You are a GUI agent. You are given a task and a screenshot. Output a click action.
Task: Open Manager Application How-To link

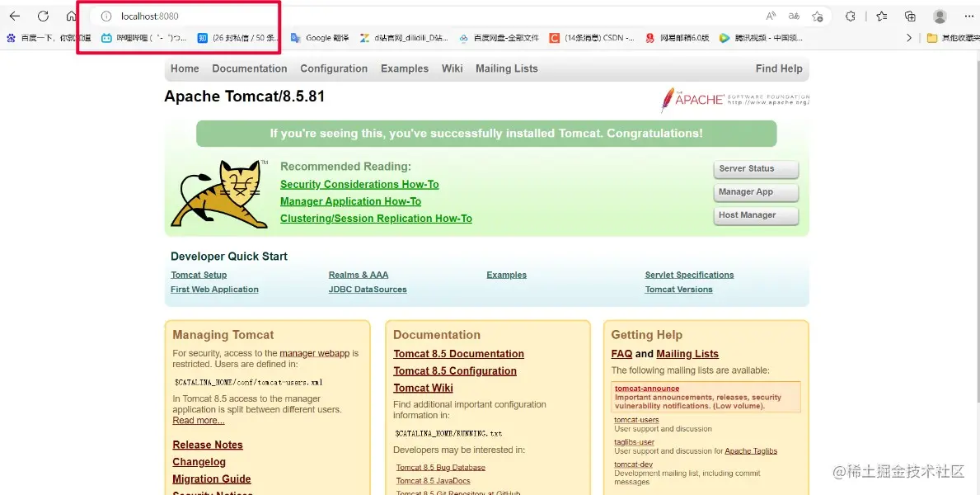click(350, 201)
